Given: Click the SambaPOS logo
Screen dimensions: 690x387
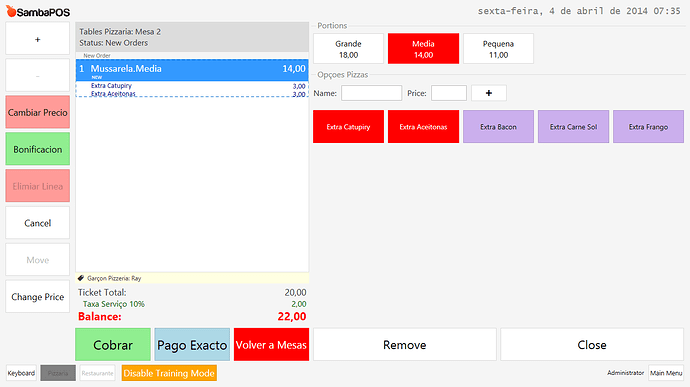Looking at the screenshot, I should pos(38,11).
